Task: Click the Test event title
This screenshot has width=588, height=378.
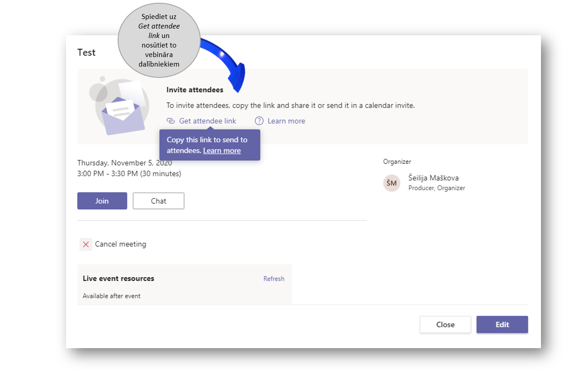Action: 86,53
